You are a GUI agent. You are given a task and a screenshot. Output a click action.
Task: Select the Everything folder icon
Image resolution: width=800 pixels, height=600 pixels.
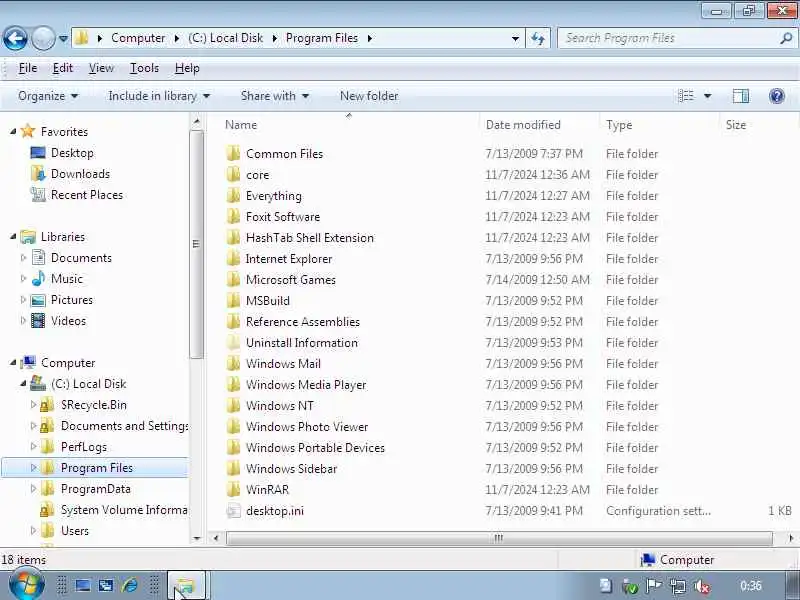[x=233, y=195]
